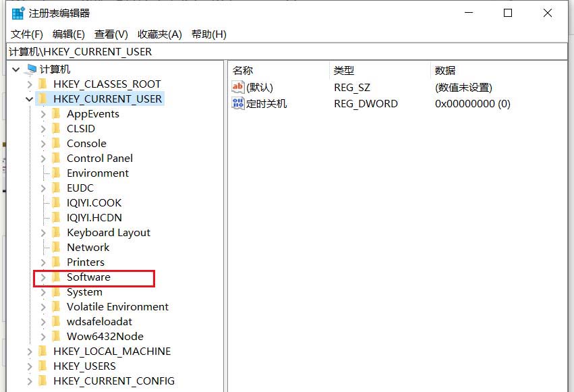Click the AppEvents folder icon
The height and width of the screenshot is (392, 574).
56,114
